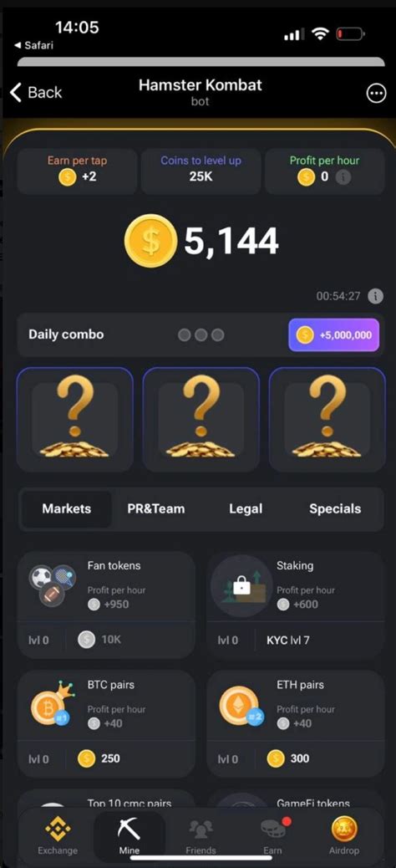This screenshot has width=396, height=868.
Task: Select the Specials tab
Action: [335, 508]
